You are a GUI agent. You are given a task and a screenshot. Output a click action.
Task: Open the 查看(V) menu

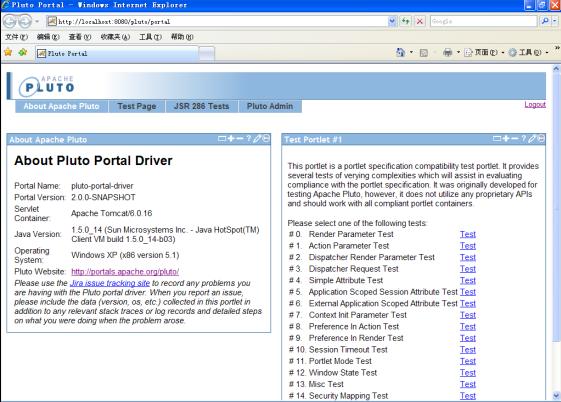(x=80, y=37)
